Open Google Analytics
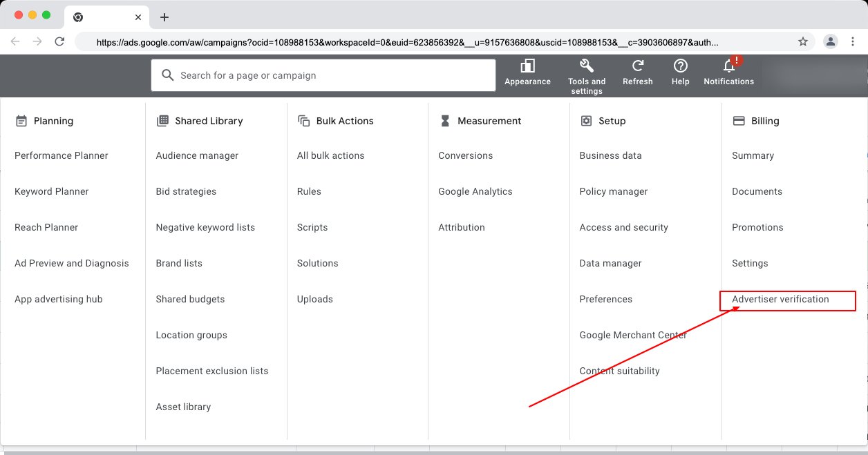This screenshot has width=868, height=455. point(475,191)
